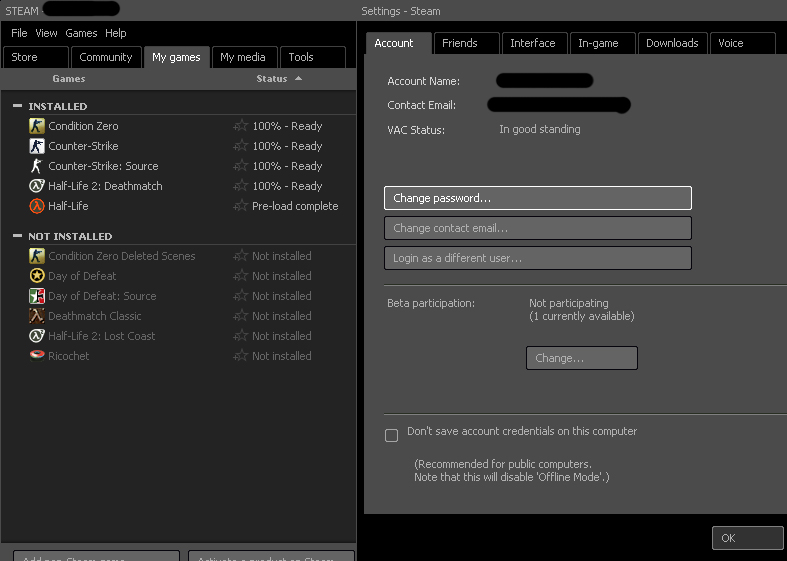The height and width of the screenshot is (561, 787).
Task: Select the Account settings tab
Action: pos(399,43)
